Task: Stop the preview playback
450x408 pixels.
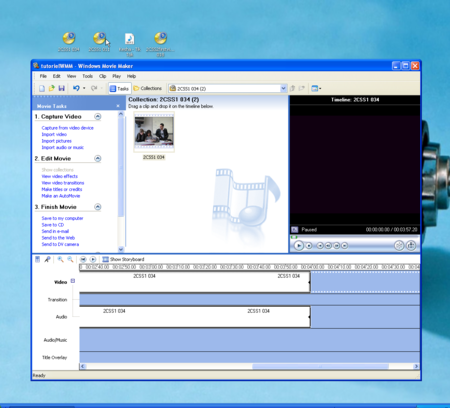Action: [x=309, y=246]
